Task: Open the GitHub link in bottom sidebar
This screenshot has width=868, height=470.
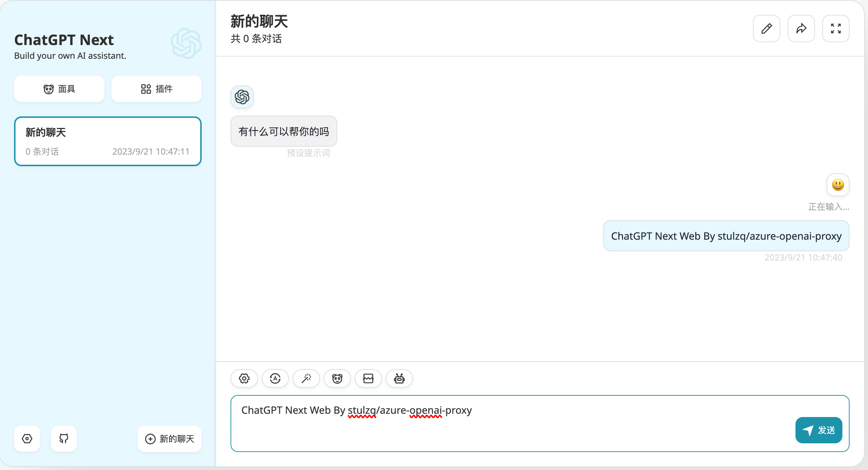Action: (63, 439)
